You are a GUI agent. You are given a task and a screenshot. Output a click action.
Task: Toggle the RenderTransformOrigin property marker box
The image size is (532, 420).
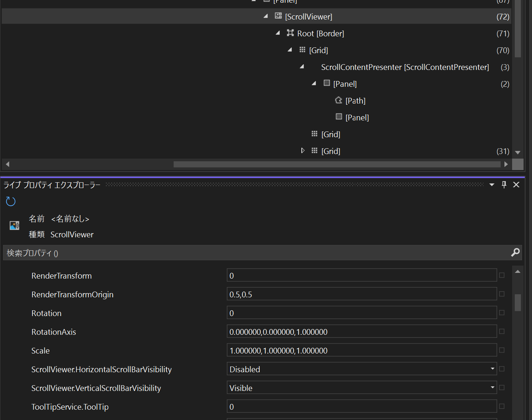502,294
